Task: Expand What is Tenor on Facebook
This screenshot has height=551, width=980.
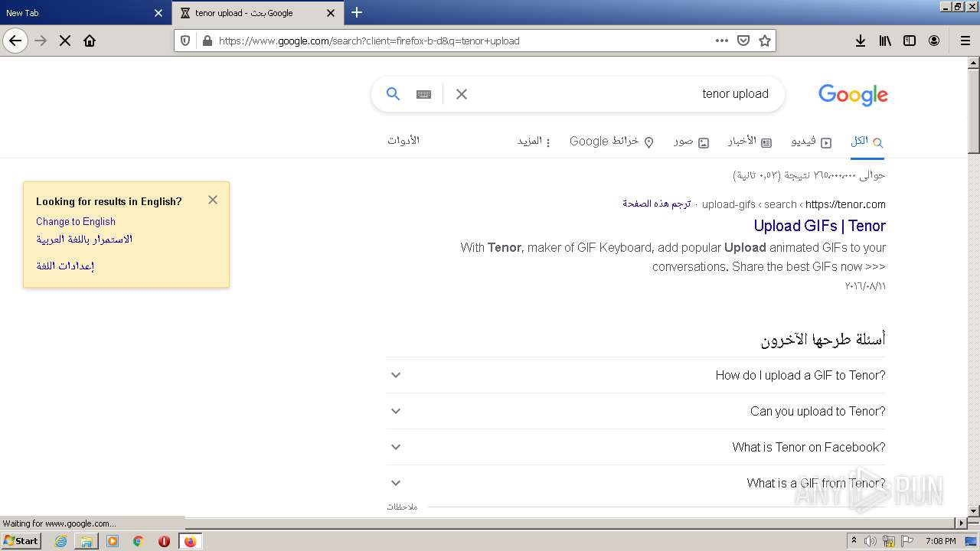Action: coord(635,447)
